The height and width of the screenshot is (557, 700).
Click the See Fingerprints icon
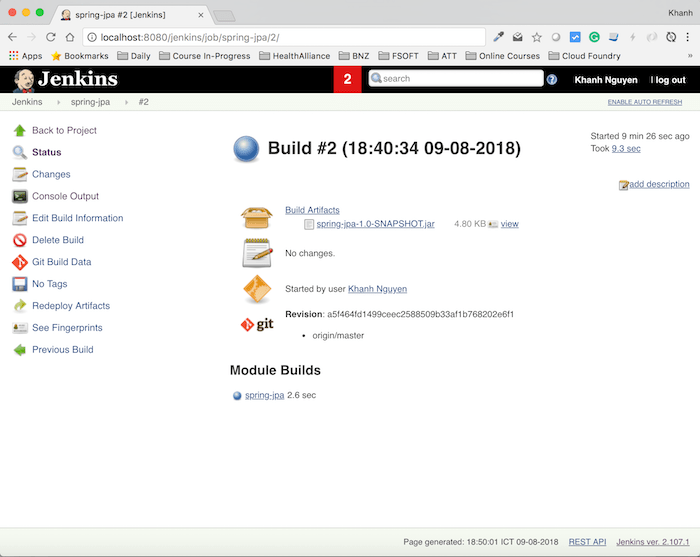click(x=20, y=328)
